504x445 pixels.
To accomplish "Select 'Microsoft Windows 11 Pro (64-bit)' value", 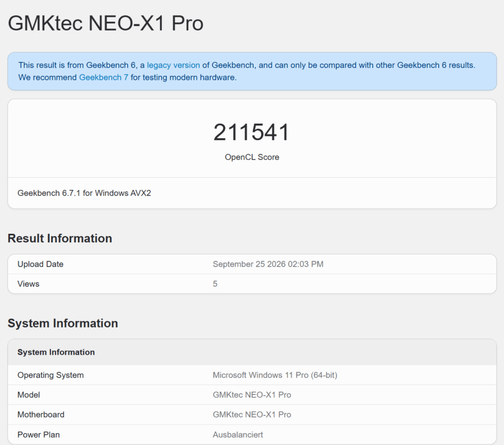I will pos(275,375).
